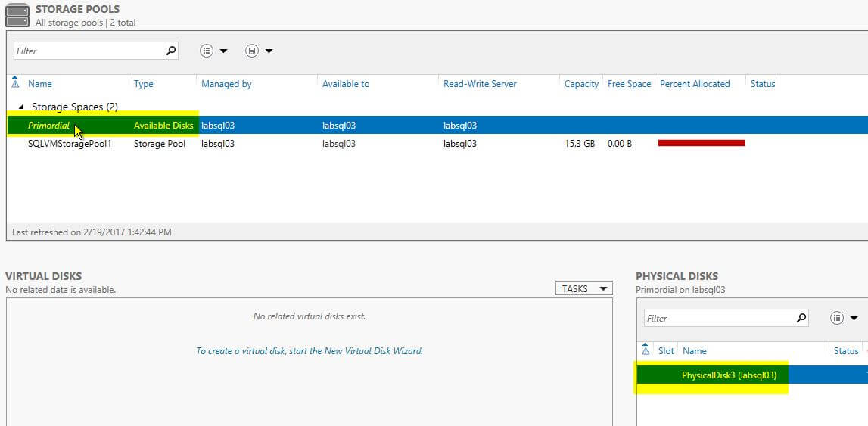The height and width of the screenshot is (426, 868).
Task: Select PhysicalDisk3 (labsql03) in Physical Disks
Action: tap(729, 375)
